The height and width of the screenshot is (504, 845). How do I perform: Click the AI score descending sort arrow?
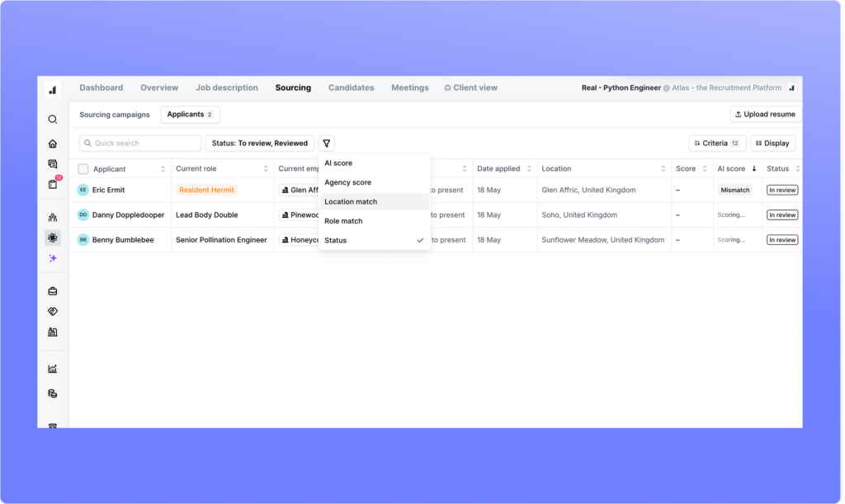[x=754, y=168]
